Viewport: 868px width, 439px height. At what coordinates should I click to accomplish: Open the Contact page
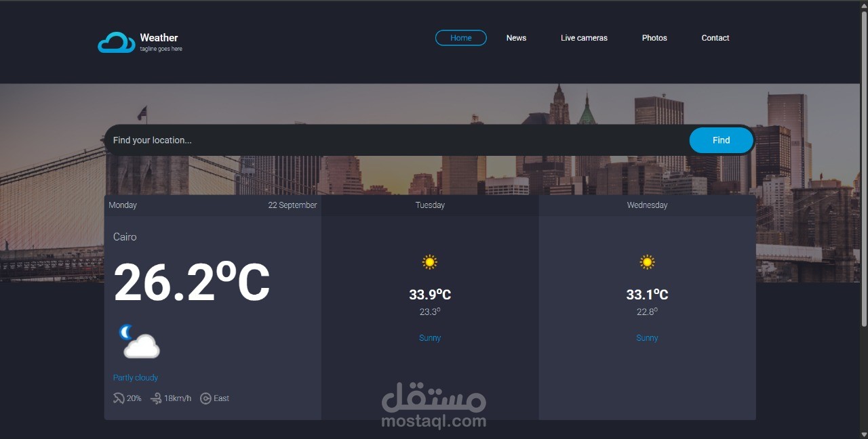[x=715, y=38]
